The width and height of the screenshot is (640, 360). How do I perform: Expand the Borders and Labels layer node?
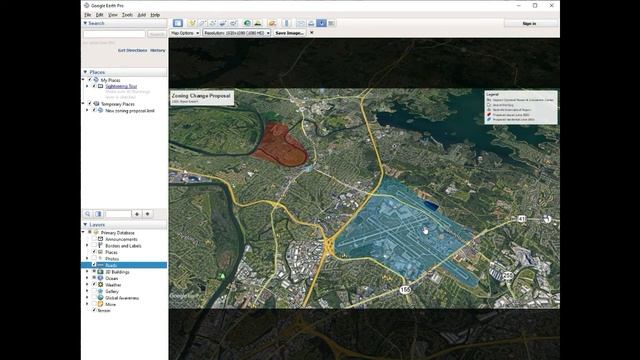coord(87,245)
